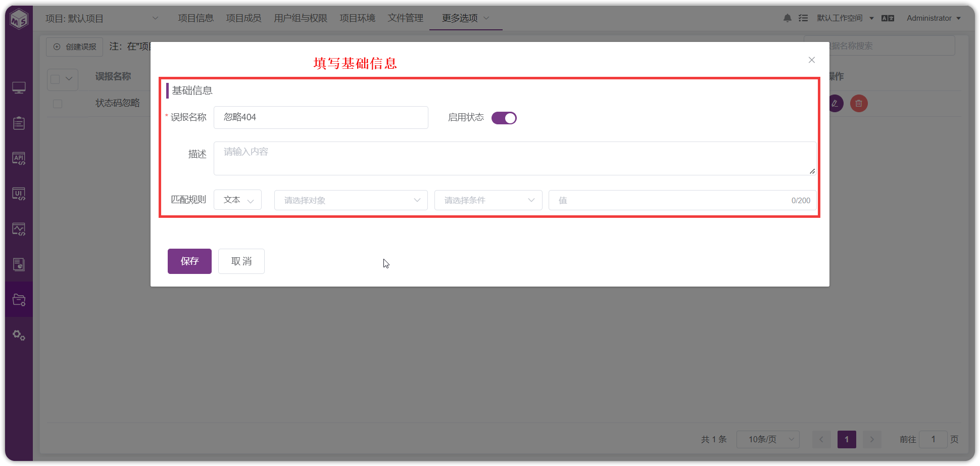The height and width of the screenshot is (466, 980).
Task: Switch to the 项目环境 tab
Action: pos(357,18)
